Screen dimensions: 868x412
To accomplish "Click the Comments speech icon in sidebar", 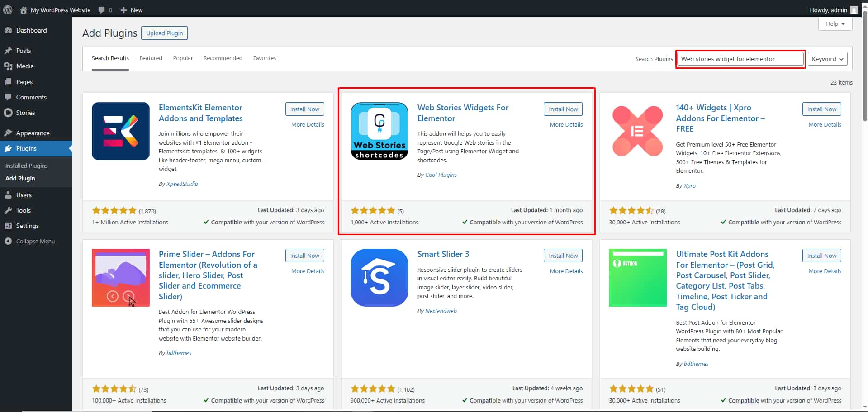I will tap(8, 97).
